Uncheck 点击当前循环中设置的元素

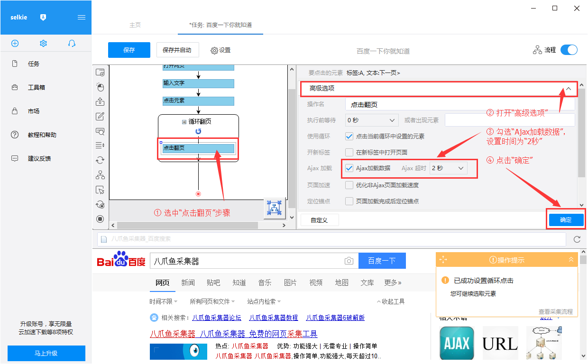(349, 136)
